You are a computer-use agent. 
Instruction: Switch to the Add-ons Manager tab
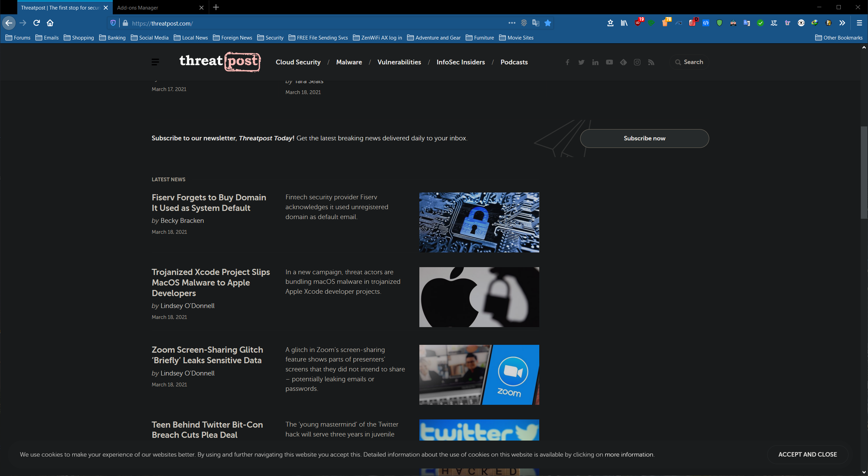(138, 7)
